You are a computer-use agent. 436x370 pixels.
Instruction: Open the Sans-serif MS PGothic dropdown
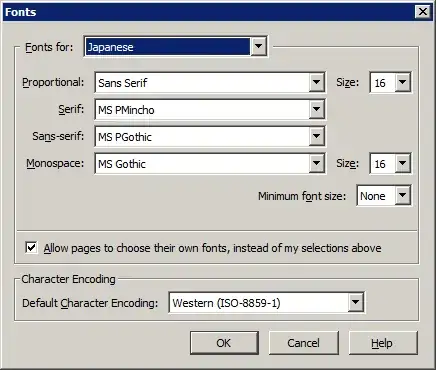pyautogui.click(x=210, y=136)
